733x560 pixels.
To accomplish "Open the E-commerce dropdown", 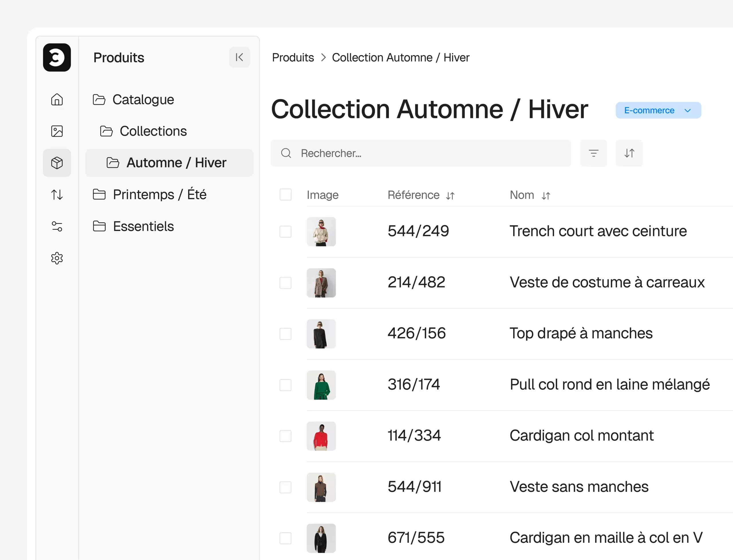I will [x=658, y=110].
